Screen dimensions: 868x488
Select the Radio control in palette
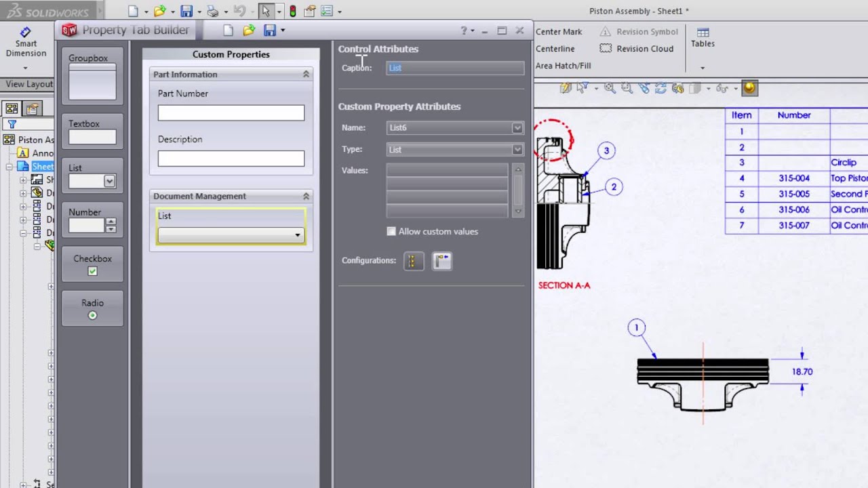tap(92, 308)
